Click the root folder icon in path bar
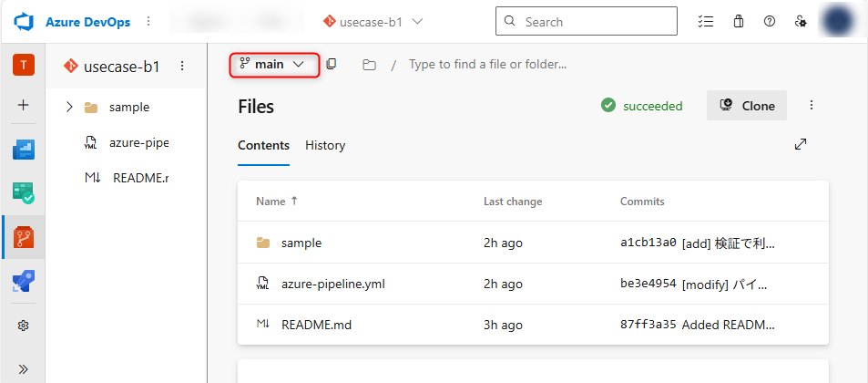The width and height of the screenshot is (868, 383). coord(369,65)
